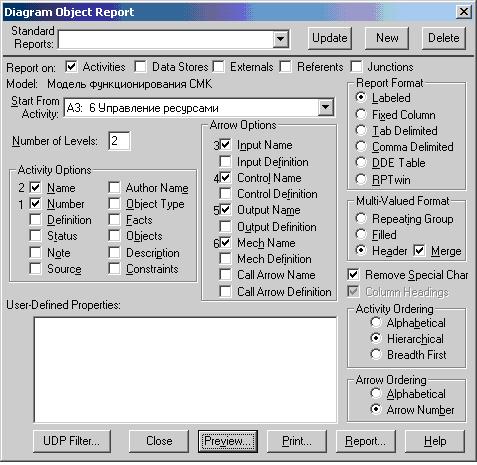Check the Author Name option
This screenshot has height=465, width=477.
tap(114, 188)
